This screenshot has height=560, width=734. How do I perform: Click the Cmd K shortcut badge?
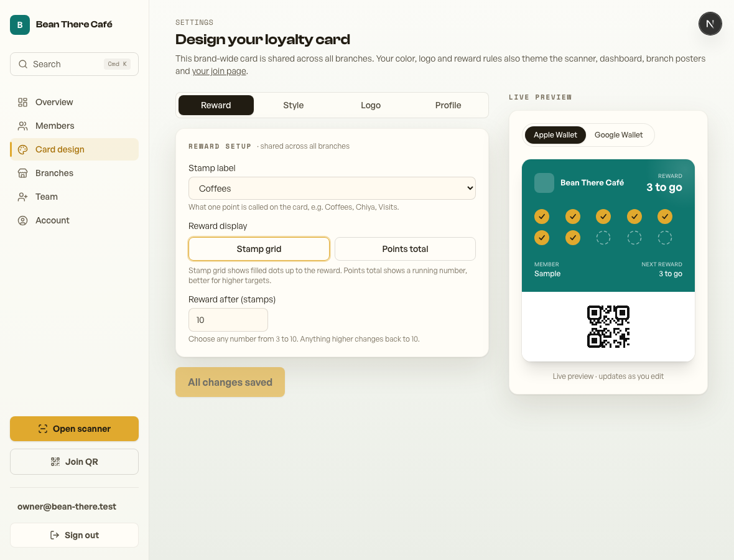pyautogui.click(x=117, y=64)
